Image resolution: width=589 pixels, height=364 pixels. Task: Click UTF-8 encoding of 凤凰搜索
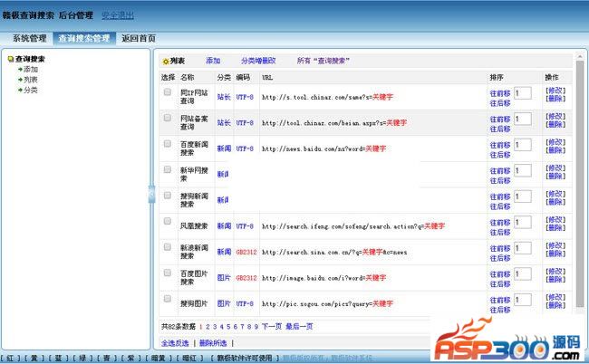[x=245, y=226]
